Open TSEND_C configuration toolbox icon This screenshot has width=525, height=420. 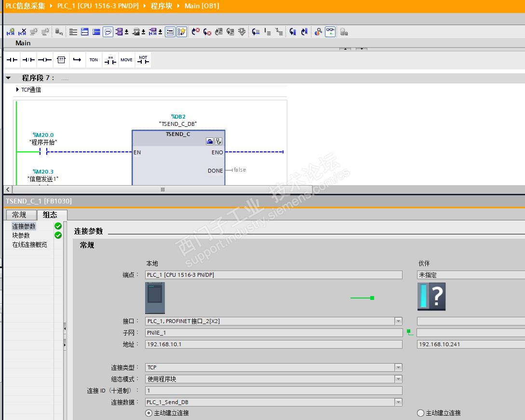210,141
